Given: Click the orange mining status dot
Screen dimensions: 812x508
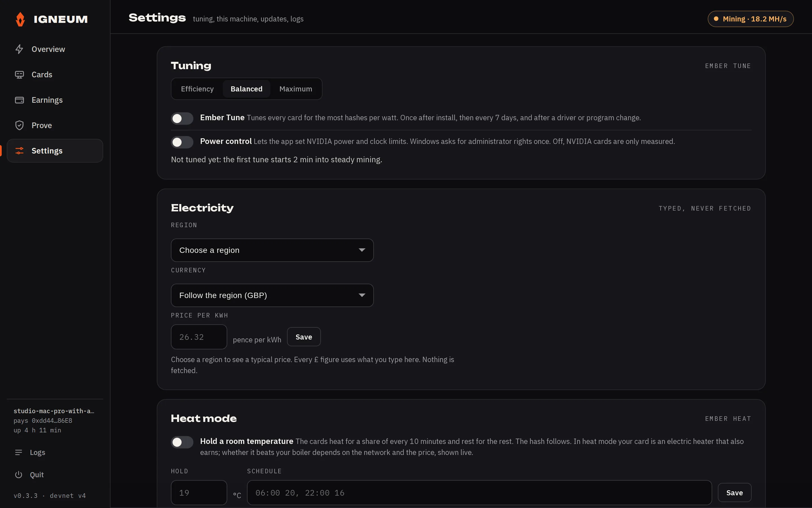Looking at the screenshot, I should [716, 19].
